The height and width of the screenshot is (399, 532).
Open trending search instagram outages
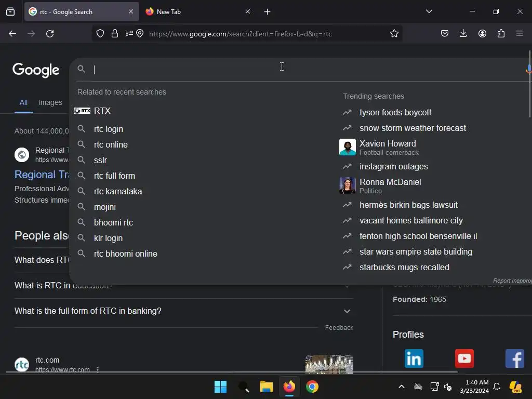click(394, 166)
